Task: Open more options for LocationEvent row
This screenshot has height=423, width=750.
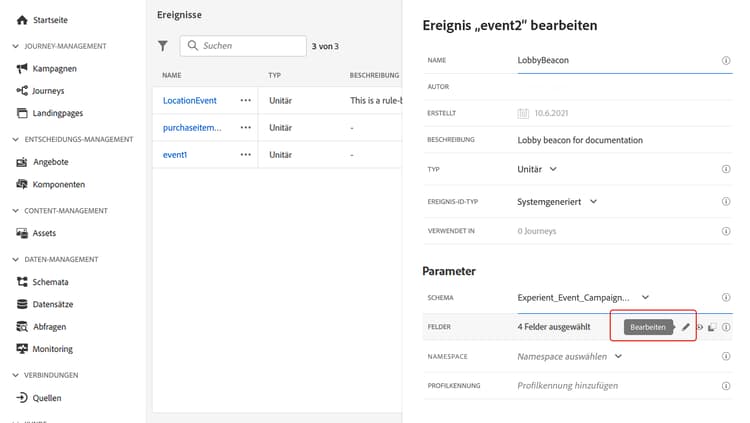Action: coord(245,100)
